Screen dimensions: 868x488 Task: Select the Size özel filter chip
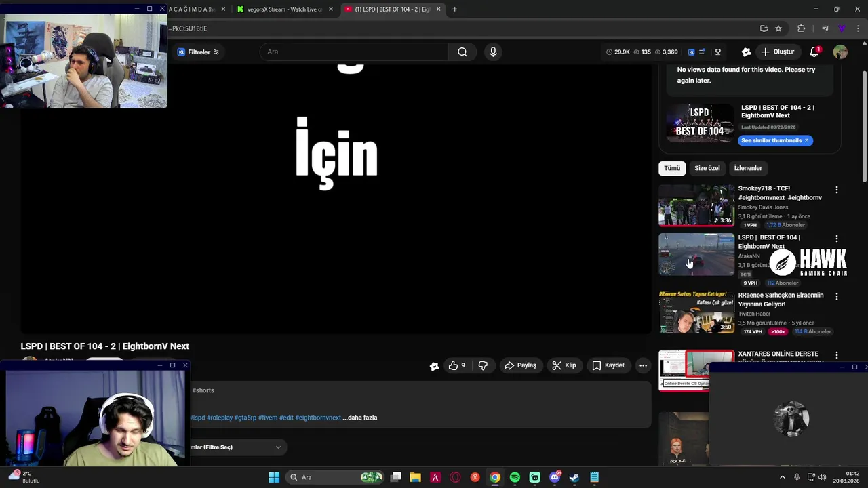click(x=707, y=168)
